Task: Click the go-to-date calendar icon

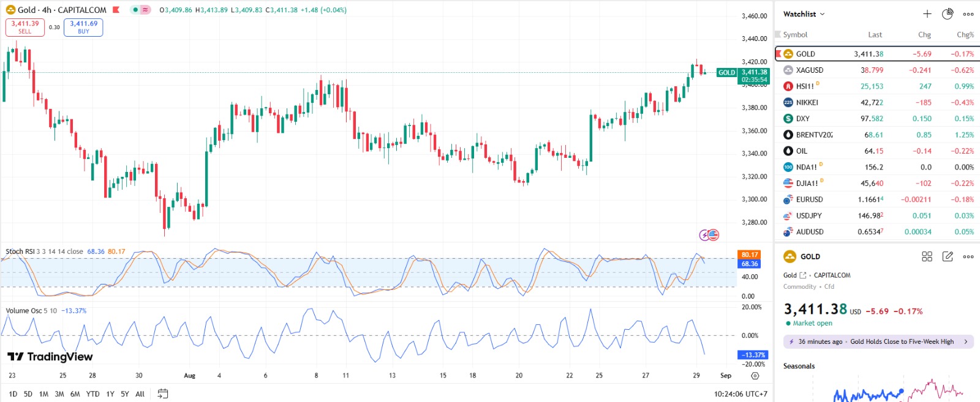Action: point(162,394)
